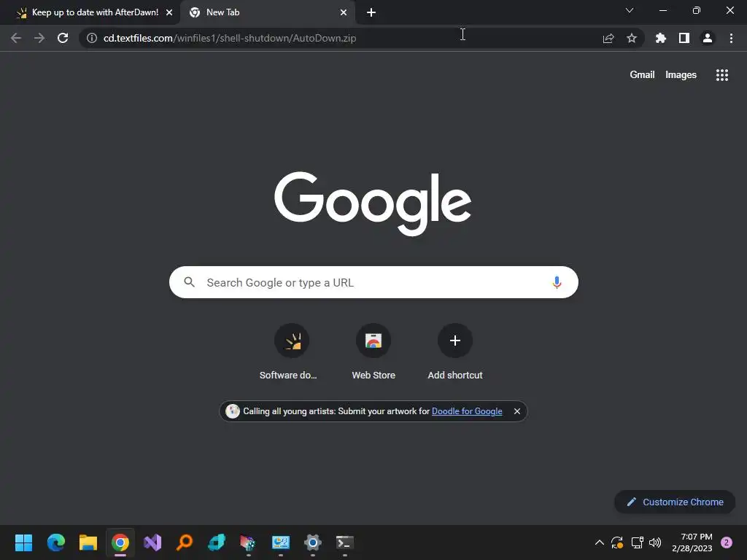Open the Extensions puzzle icon
747x560 pixels.
pyautogui.click(x=661, y=38)
